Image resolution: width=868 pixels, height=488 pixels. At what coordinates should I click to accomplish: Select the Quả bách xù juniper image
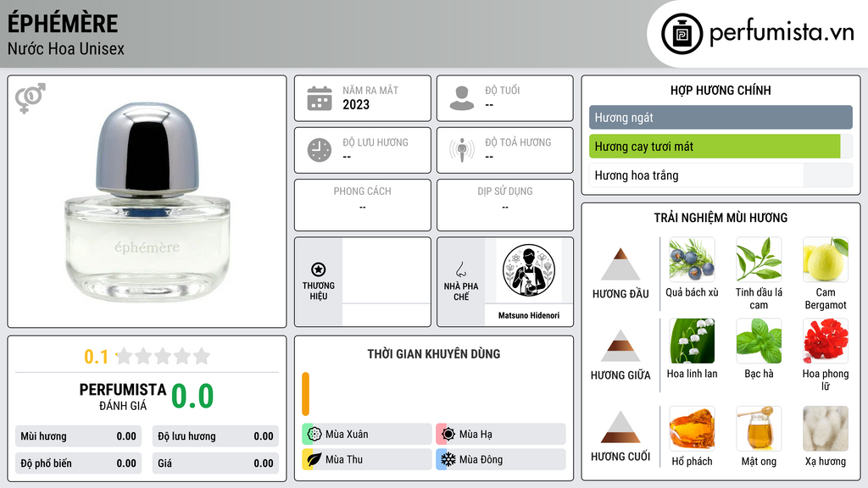pos(692,259)
